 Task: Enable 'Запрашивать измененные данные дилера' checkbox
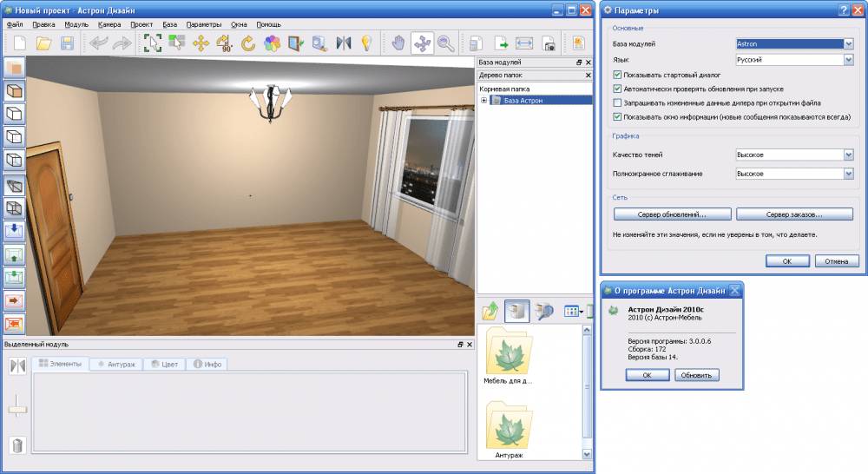[617, 102]
